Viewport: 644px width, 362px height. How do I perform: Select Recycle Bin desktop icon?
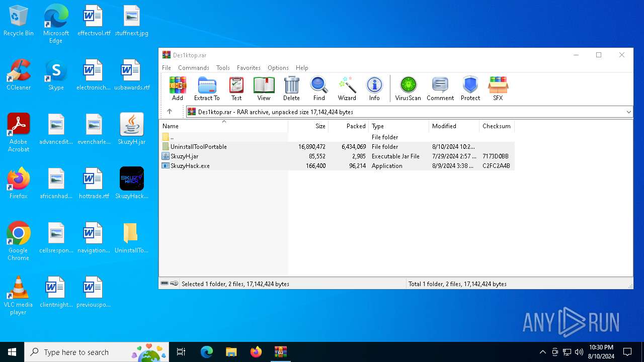click(19, 21)
